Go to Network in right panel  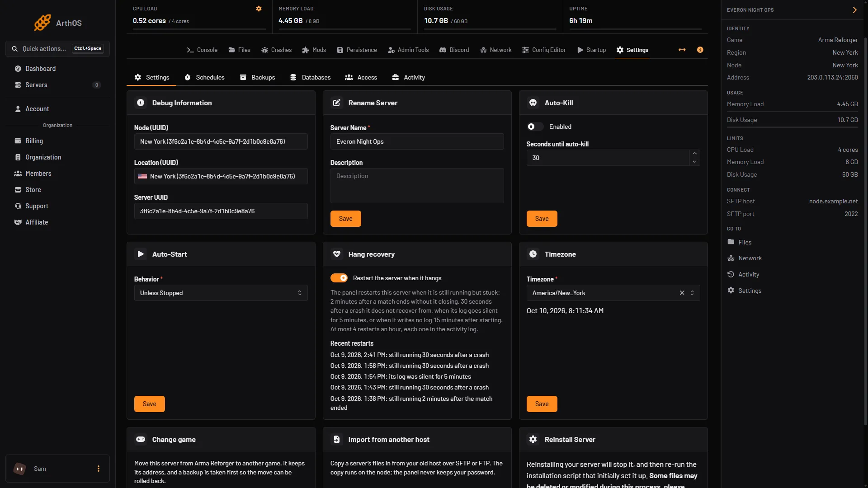pos(745,258)
